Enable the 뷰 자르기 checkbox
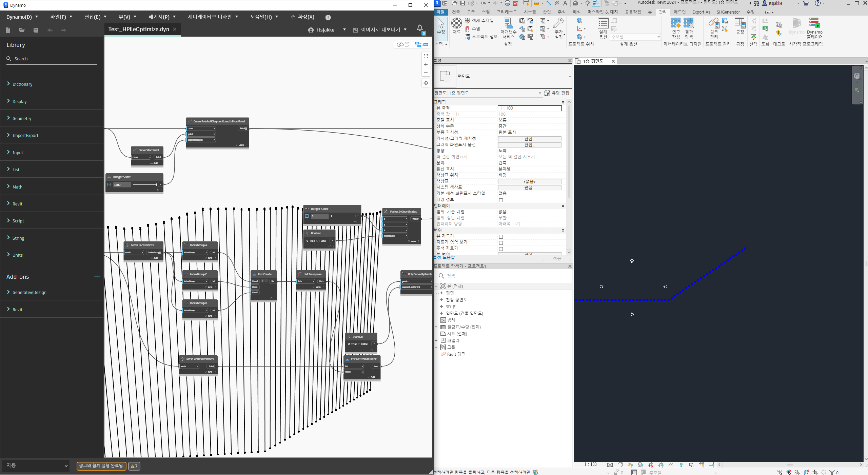This screenshot has width=868, height=475. pos(501,237)
